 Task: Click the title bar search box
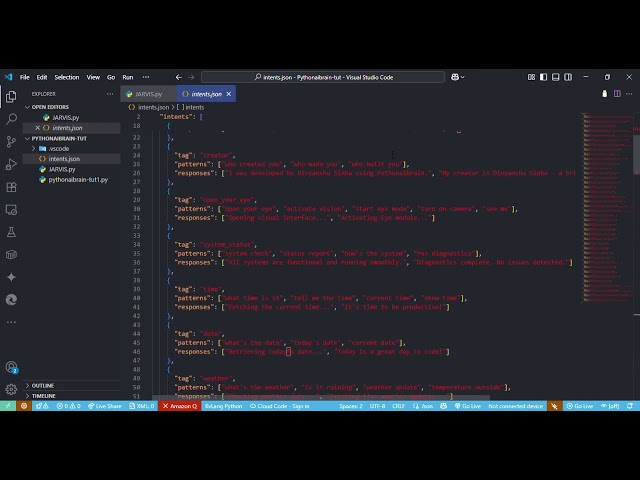coord(323,77)
